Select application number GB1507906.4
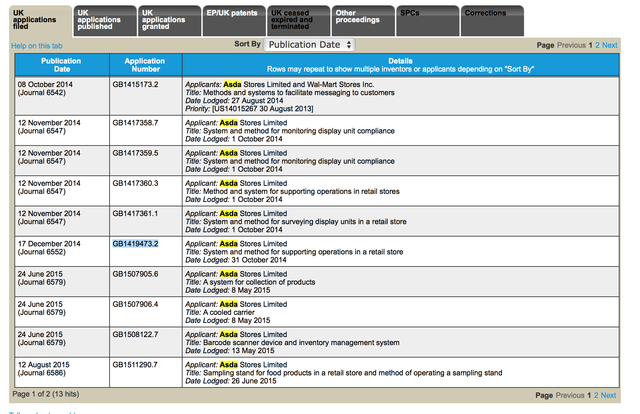 (x=136, y=304)
